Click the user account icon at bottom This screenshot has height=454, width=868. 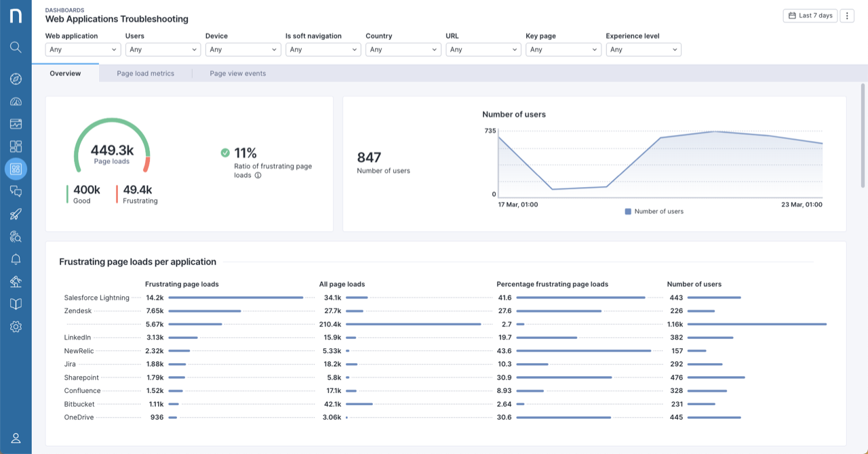pos(16,438)
